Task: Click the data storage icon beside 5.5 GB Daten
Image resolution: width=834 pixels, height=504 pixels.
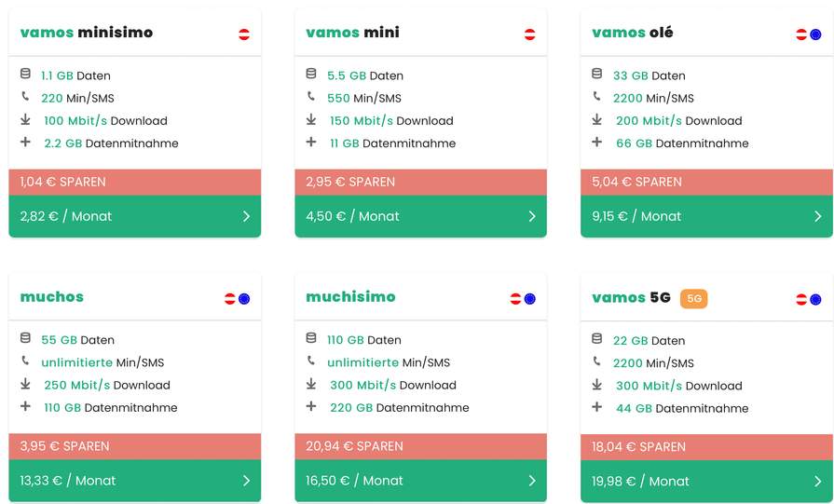Action: pos(311,74)
